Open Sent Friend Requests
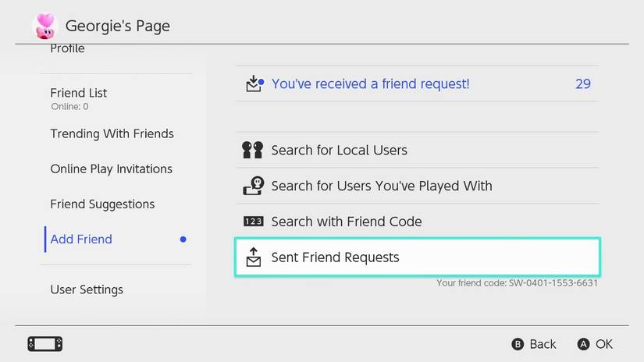The width and height of the screenshot is (644, 362). 335,257
